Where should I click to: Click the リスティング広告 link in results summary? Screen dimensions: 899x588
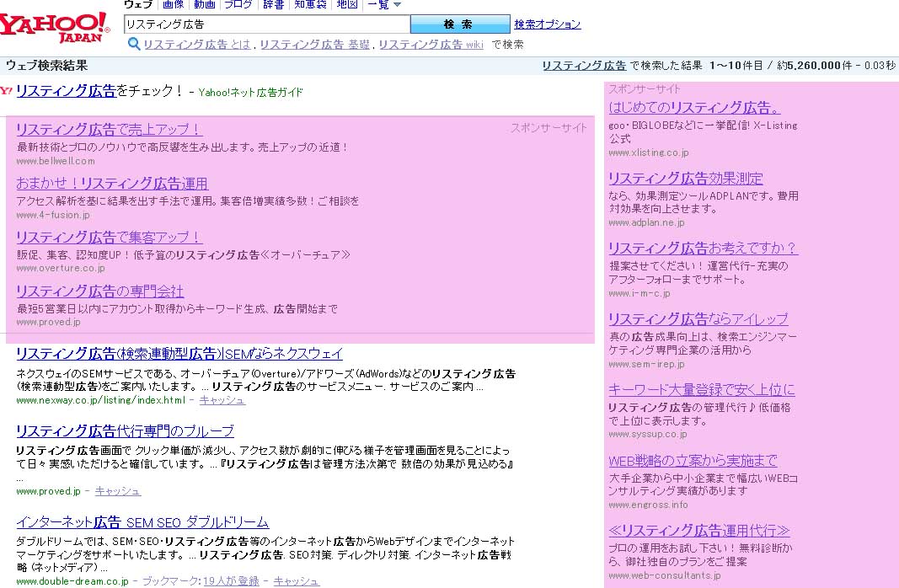(584, 66)
